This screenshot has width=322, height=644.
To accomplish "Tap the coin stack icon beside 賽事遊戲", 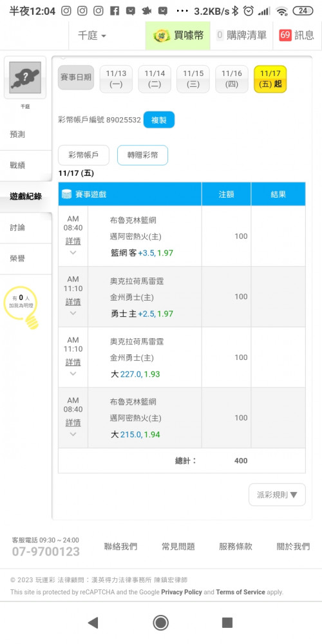I will 66,194.
